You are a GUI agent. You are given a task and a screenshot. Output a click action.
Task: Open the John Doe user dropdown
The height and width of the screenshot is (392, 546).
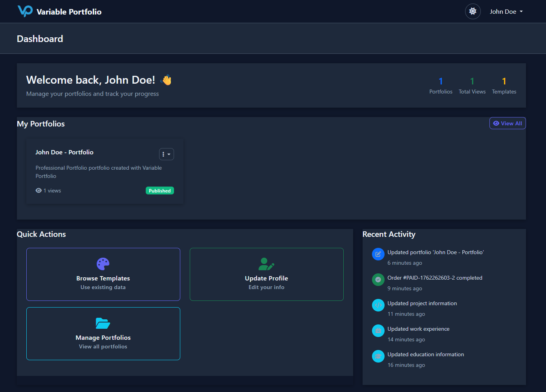pyautogui.click(x=506, y=12)
